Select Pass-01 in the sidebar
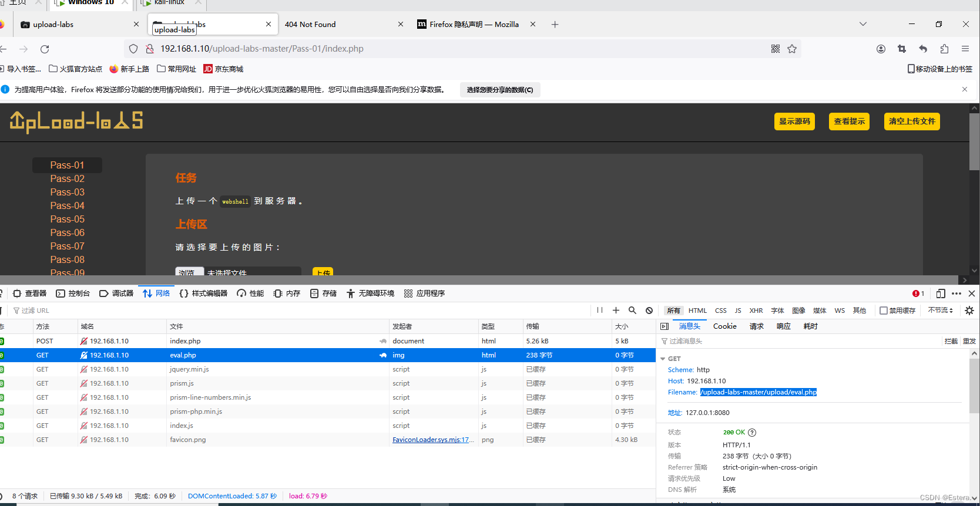 point(67,165)
